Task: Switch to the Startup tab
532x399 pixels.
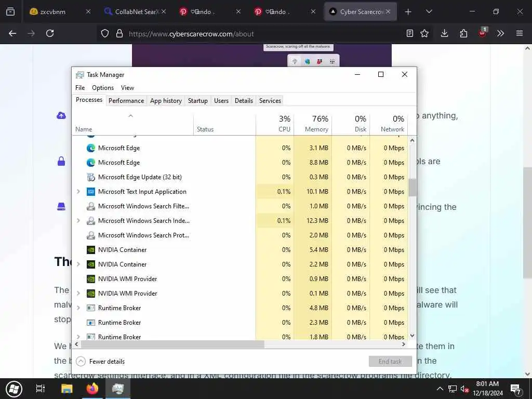Action: pos(198,101)
